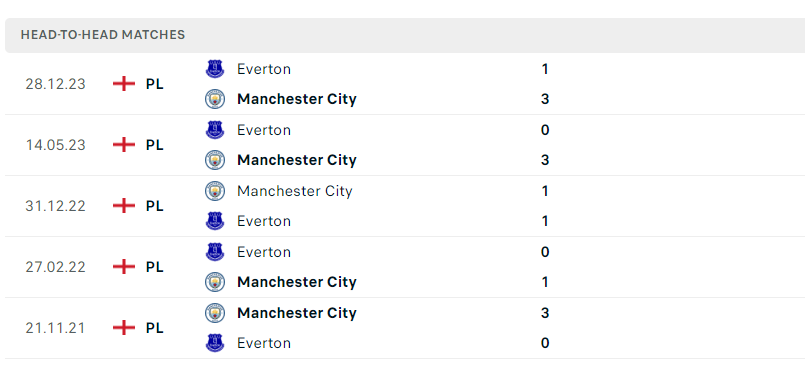The image size is (805, 365).
Task: Select the PL league label for 27.02.22
Action: 155,267
